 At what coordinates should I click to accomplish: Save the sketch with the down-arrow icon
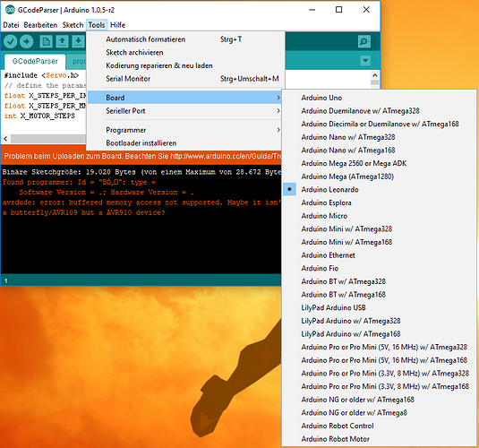pyautogui.click(x=79, y=41)
